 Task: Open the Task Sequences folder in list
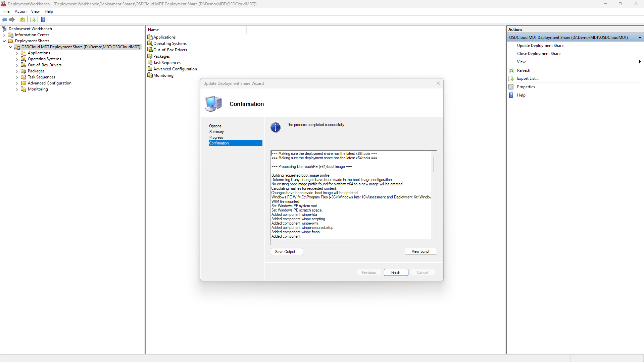click(167, 63)
